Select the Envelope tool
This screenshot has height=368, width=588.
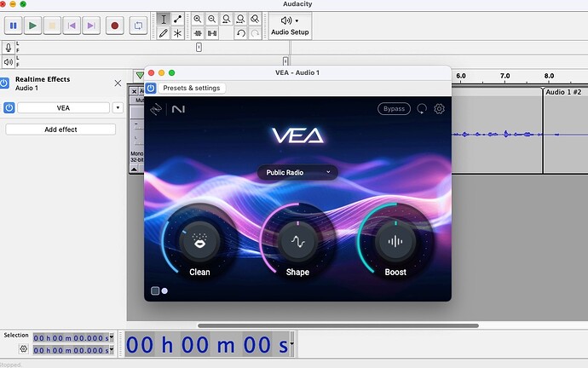(x=177, y=19)
